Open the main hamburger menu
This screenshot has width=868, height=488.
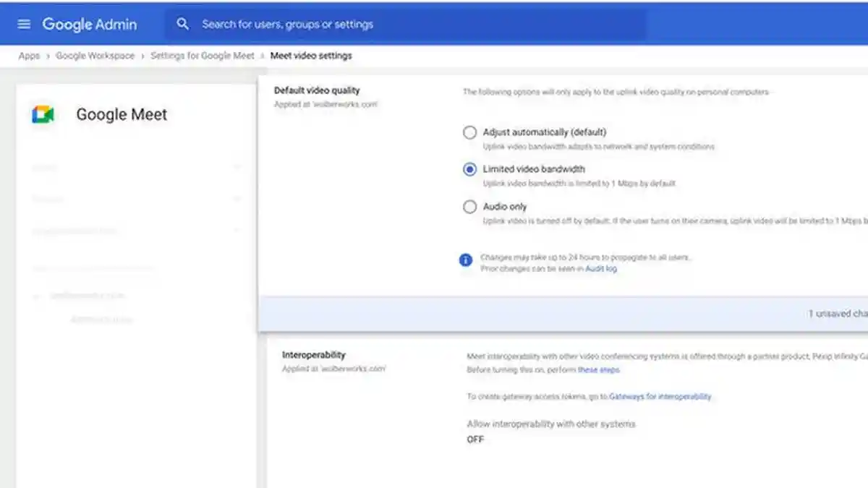(x=24, y=24)
